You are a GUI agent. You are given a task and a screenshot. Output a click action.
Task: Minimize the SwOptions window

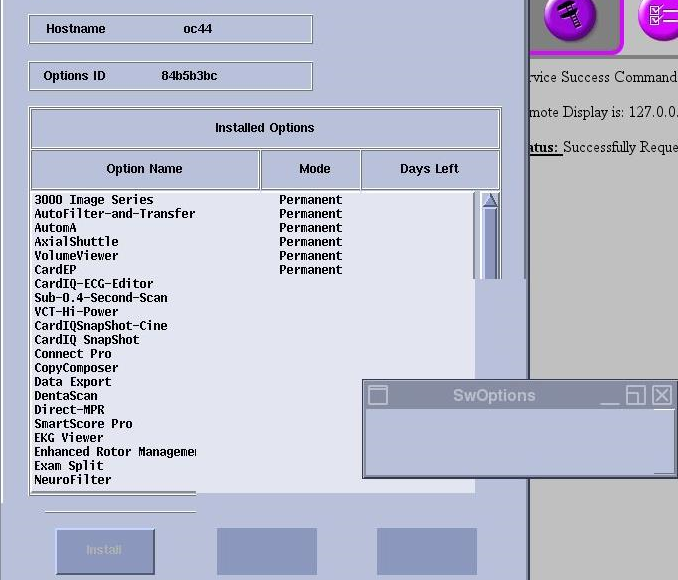(610, 396)
